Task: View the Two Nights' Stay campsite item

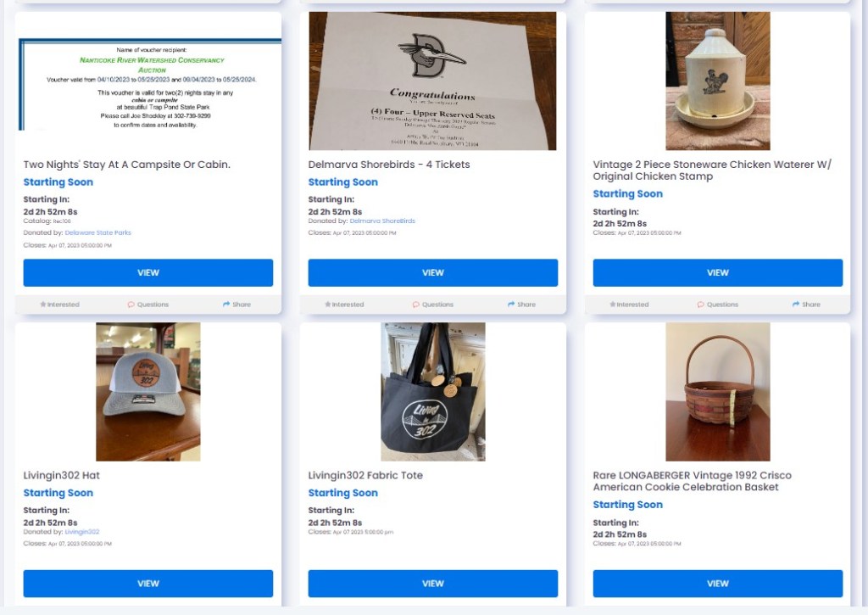Action: (147, 272)
